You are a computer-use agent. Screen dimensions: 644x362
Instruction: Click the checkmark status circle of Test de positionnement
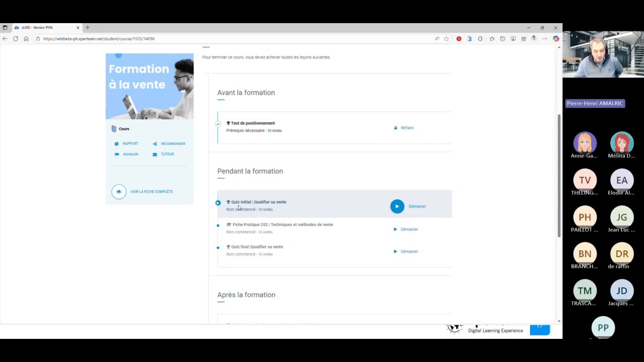(x=218, y=124)
